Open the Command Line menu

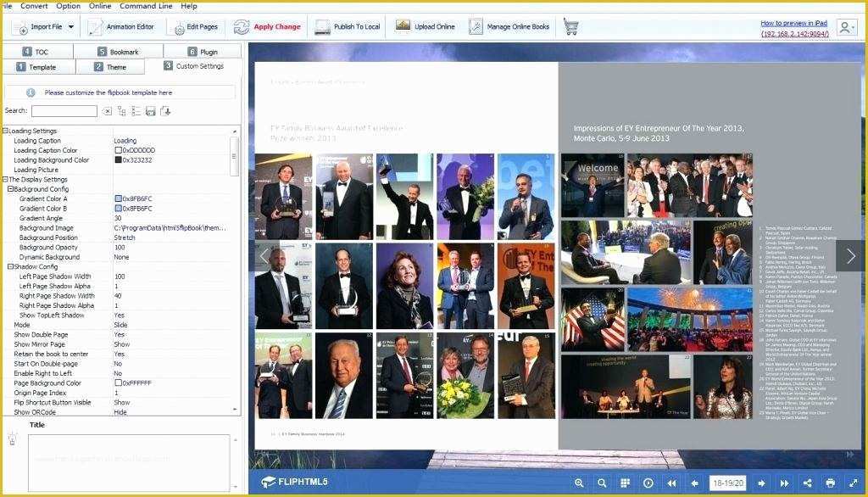[x=146, y=6]
